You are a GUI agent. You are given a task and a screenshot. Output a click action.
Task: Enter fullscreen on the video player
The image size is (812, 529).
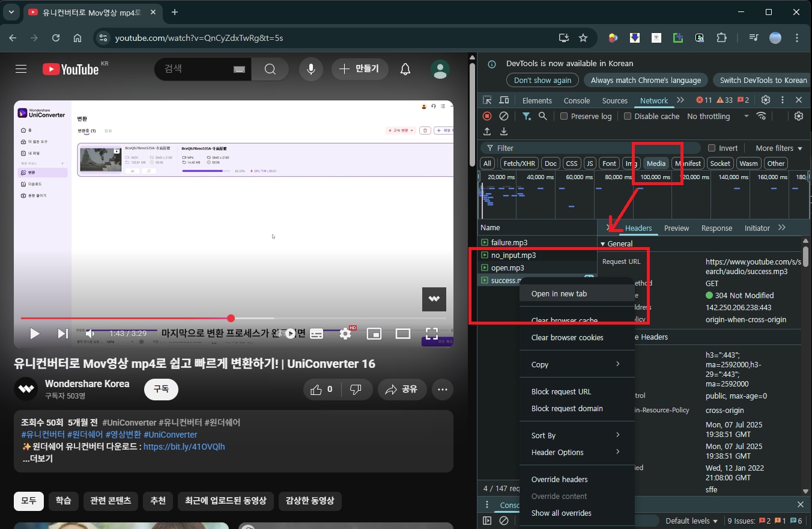coord(432,334)
